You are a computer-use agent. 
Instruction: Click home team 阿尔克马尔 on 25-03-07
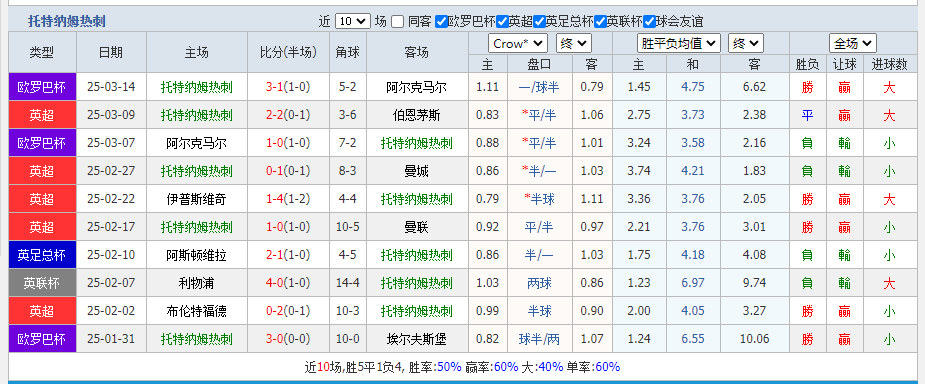(x=196, y=143)
